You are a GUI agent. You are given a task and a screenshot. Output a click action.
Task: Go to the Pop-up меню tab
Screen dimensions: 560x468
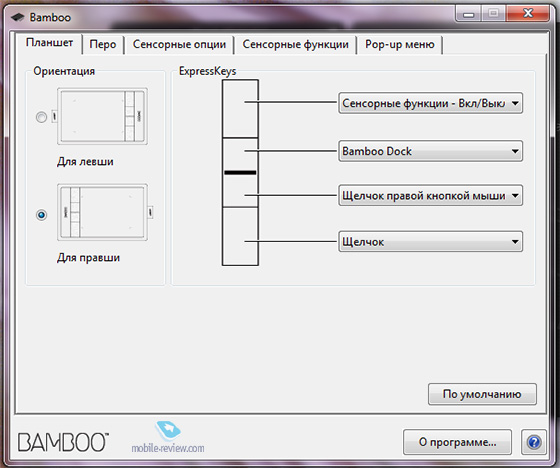(x=400, y=44)
